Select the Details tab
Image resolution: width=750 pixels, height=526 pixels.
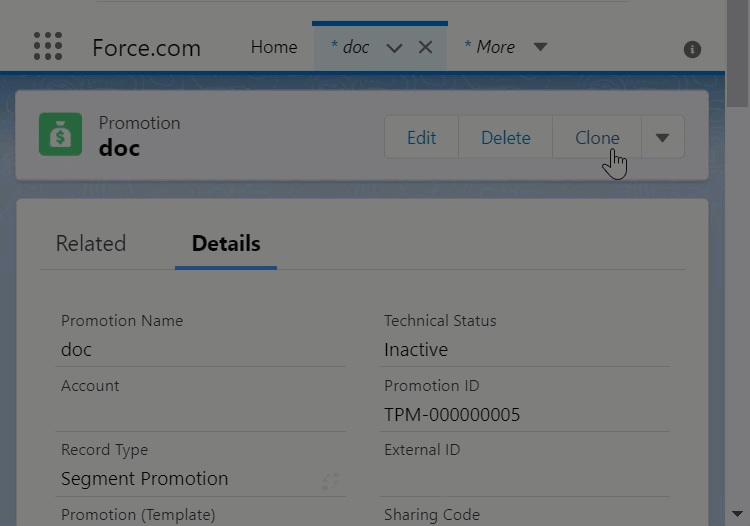(x=226, y=243)
